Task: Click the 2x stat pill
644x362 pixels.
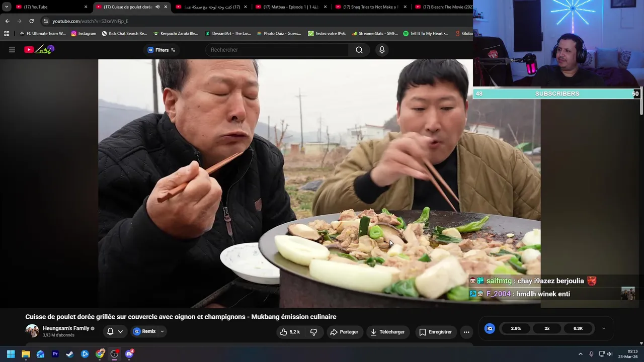Action: (x=547, y=328)
